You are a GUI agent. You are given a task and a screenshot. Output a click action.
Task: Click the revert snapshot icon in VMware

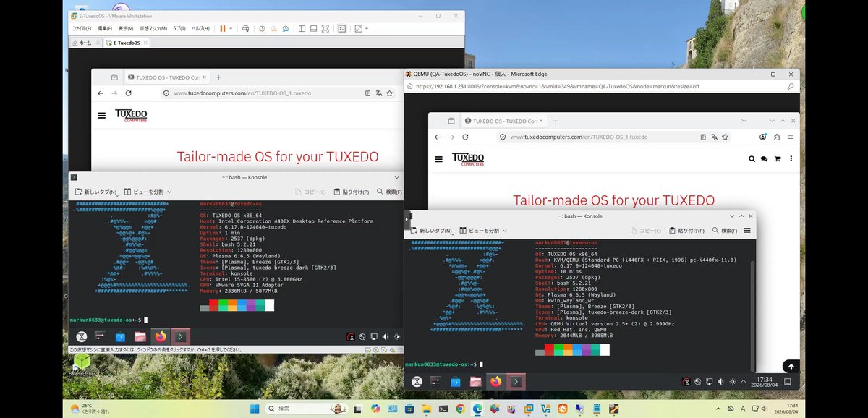[273, 28]
